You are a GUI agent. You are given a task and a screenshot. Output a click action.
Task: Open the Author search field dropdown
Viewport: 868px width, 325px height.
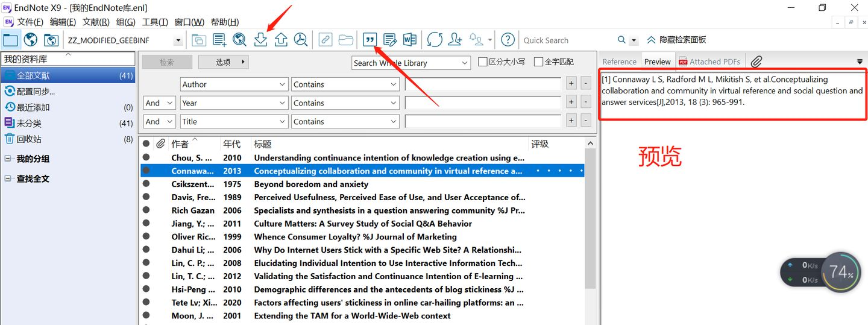(234, 84)
